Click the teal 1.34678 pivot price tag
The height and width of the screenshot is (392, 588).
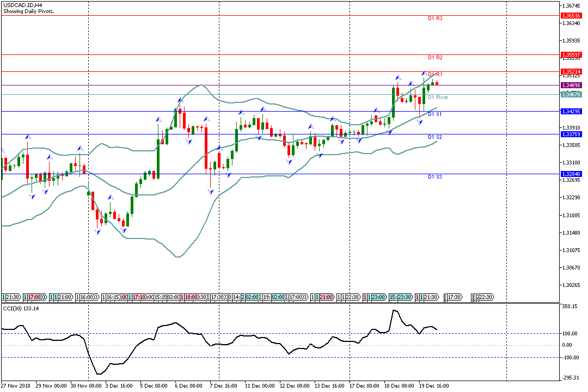pyautogui.click(x=571, y=95)
